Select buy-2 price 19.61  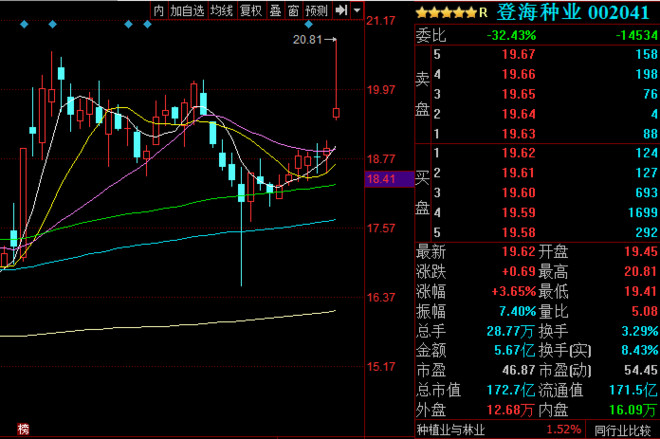[519, 173]
